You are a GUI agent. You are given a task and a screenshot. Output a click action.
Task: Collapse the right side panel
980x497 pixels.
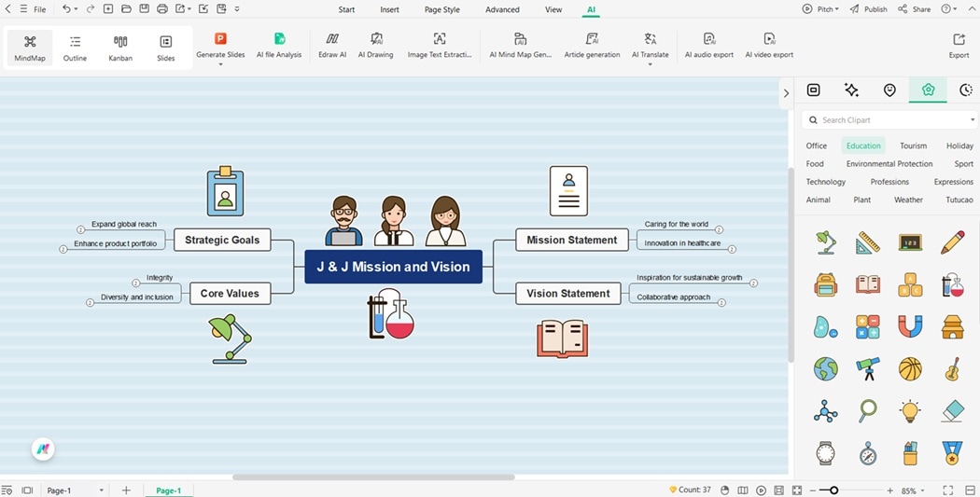point(786,93)
